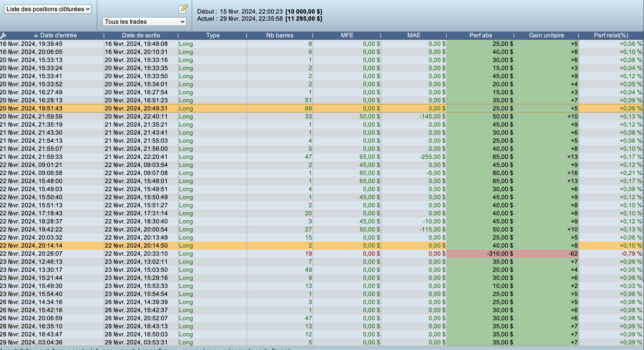Click MAE value -10,00 $
This screenshot has height=350, width=644.
click(434, 221)
